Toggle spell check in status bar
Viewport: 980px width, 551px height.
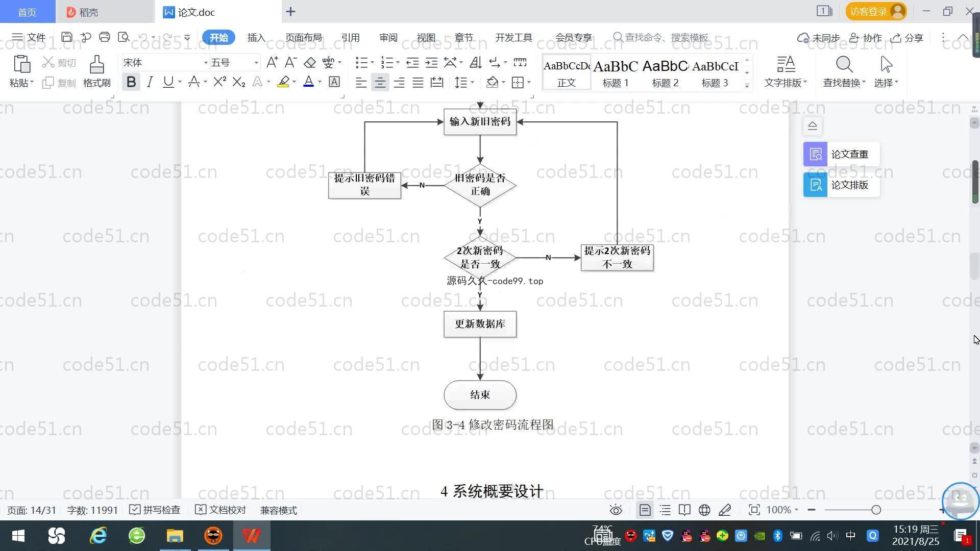155,510
